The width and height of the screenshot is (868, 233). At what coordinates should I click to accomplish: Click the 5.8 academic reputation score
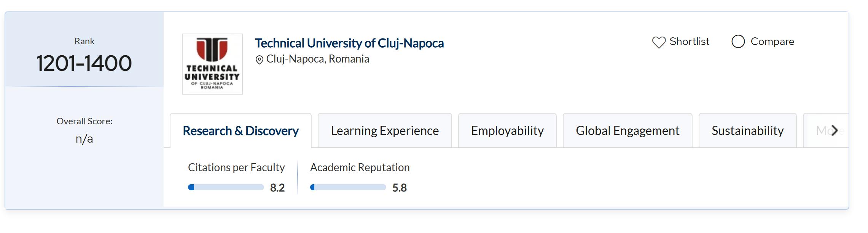click(x=400, y=188)
